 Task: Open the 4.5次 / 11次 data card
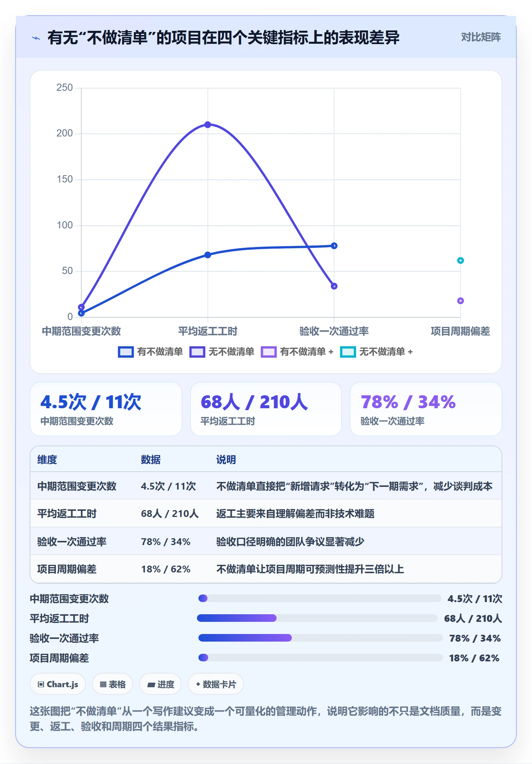pyautogui.click(x=106, y=409)
